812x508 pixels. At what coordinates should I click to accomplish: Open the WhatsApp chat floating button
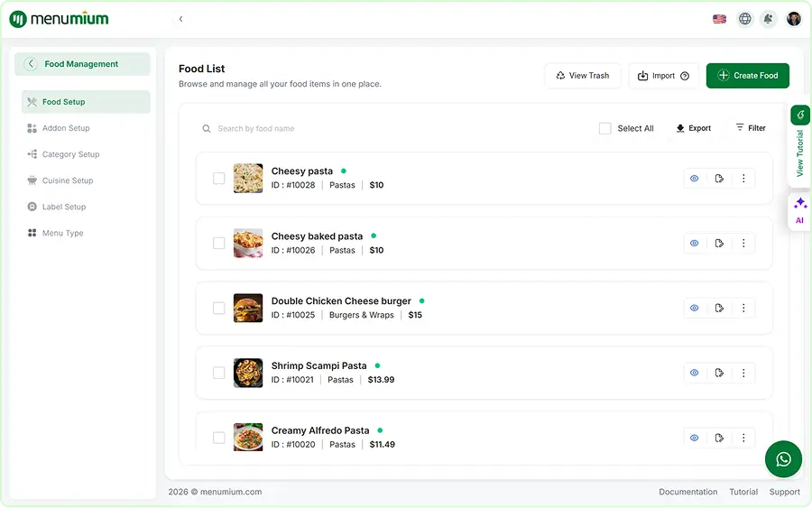pos(783,458)
